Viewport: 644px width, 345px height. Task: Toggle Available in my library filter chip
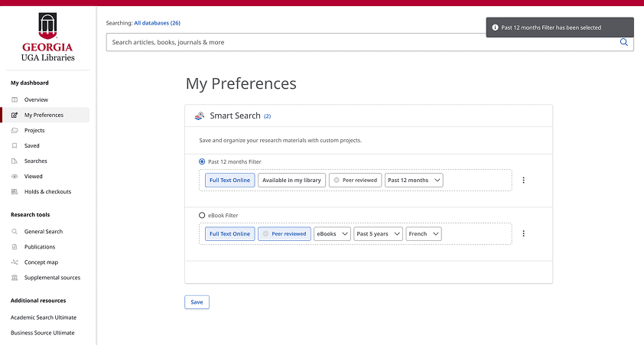point(292,181)
